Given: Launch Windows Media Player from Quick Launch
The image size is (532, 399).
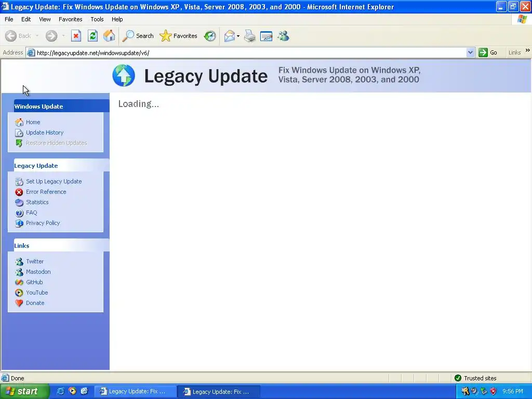Looking at the screenshot, I should point(72,391).
